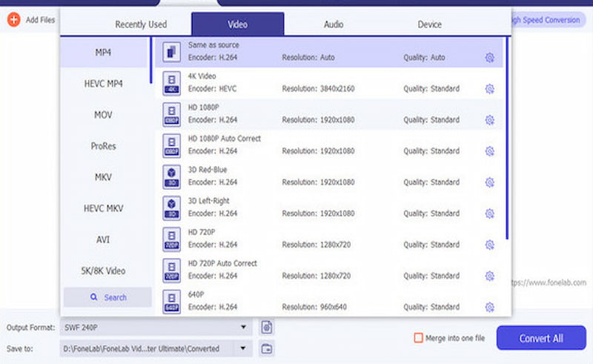The image size is (593, 364).
Task: Select MKV in the format list
Action: [103, 177]
